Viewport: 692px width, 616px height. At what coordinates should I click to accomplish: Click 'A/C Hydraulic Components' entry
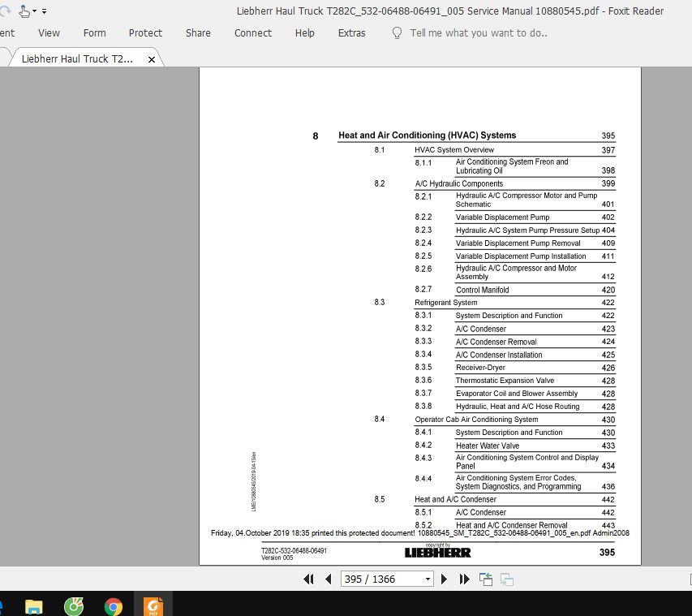(x=458, y=183)
